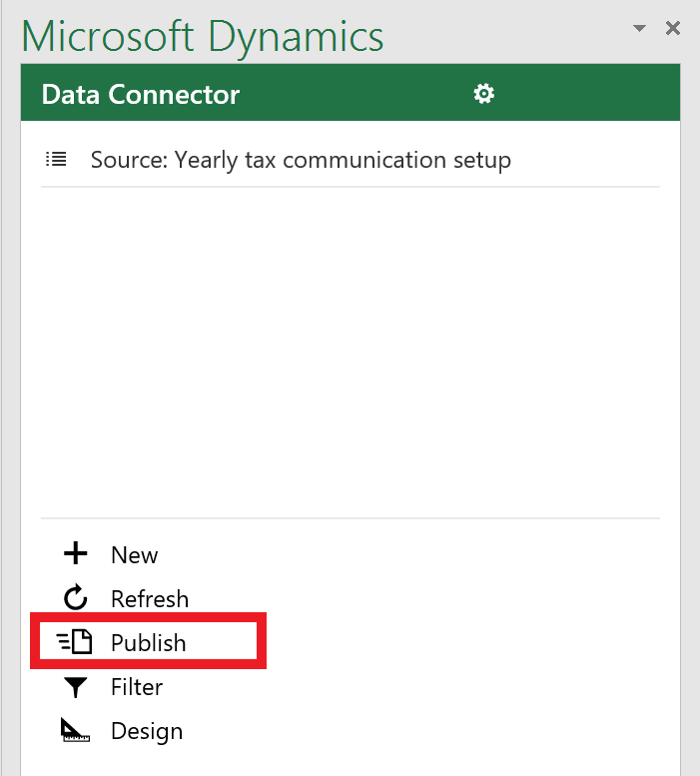The image size is (700, 776).
Task: Select Source: Yearly tax communication setup
Action: [301, 160]
